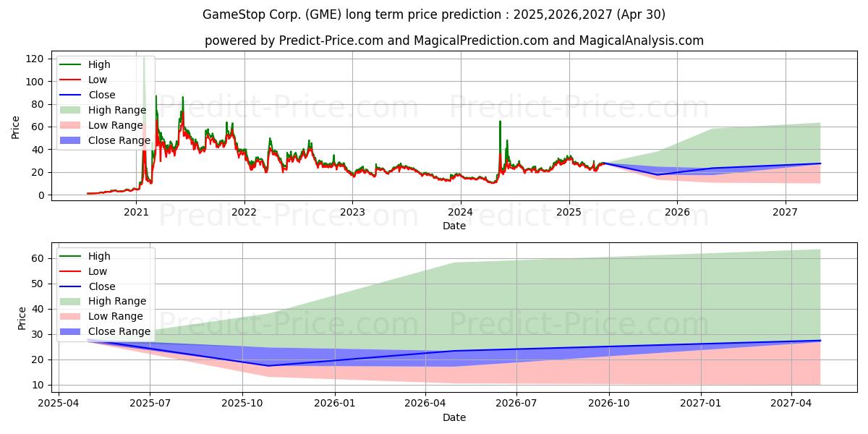Click 'Close Range' label in lower chart legend
This screenshot has width=868, height=434.
point(119,332)
